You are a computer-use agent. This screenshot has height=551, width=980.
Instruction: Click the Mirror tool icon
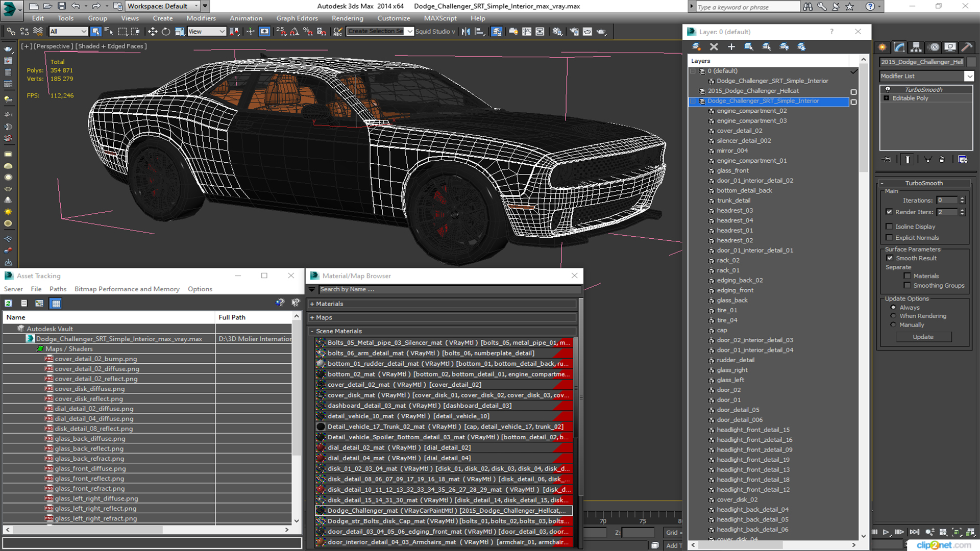click(465, 32)
